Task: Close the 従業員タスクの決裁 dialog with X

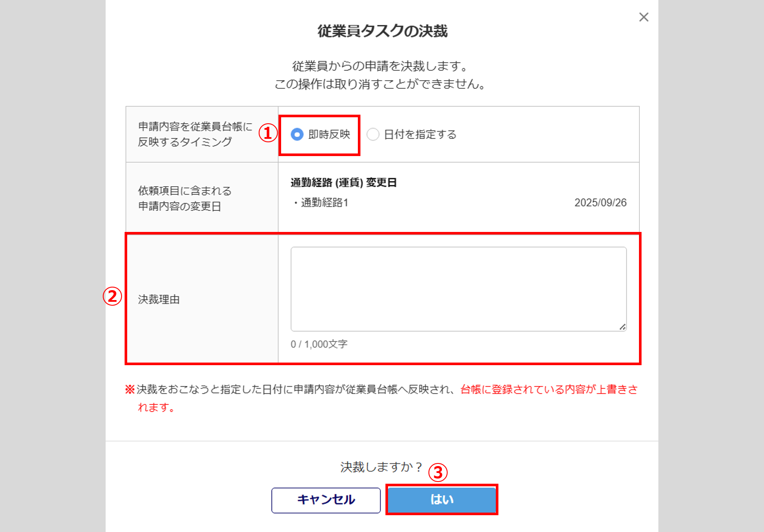Action: pos(643,17)
